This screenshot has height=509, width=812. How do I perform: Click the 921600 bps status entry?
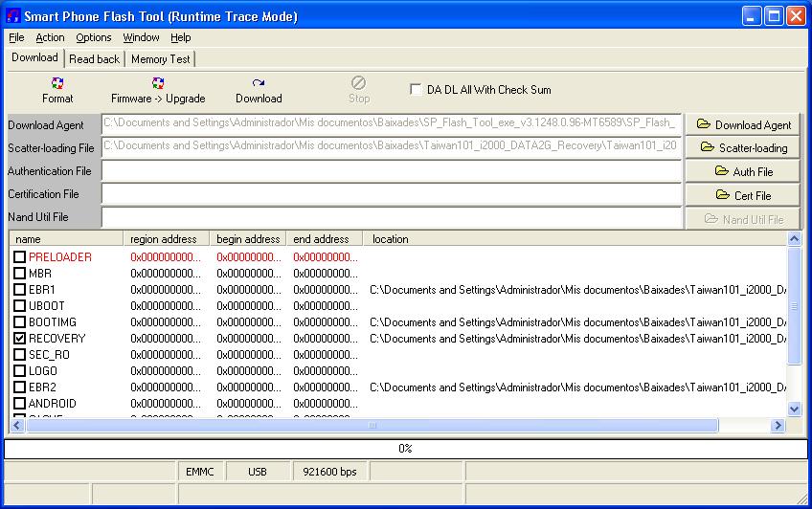click(x=329, y=472)
